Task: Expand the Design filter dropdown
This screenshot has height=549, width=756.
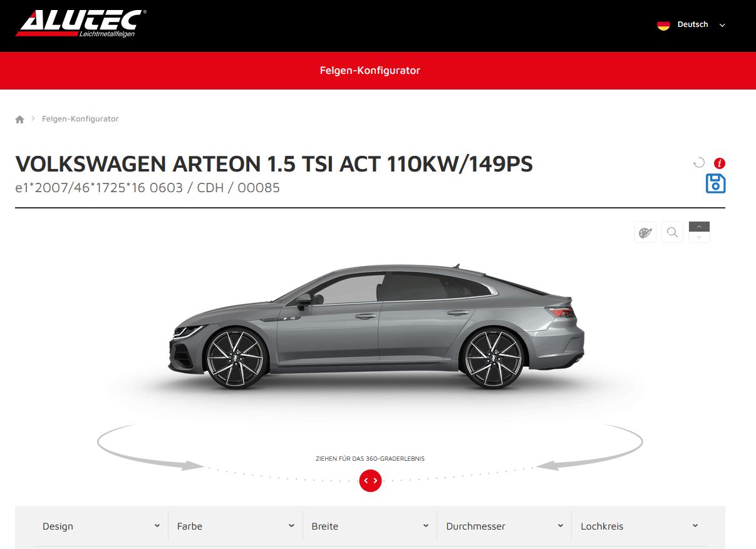Action: point(101,526)
